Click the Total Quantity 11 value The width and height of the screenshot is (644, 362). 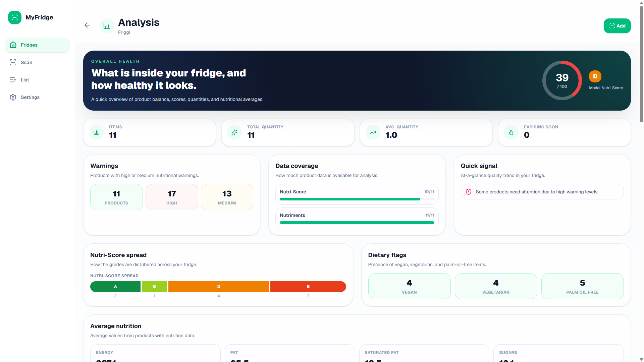point(251,135)
